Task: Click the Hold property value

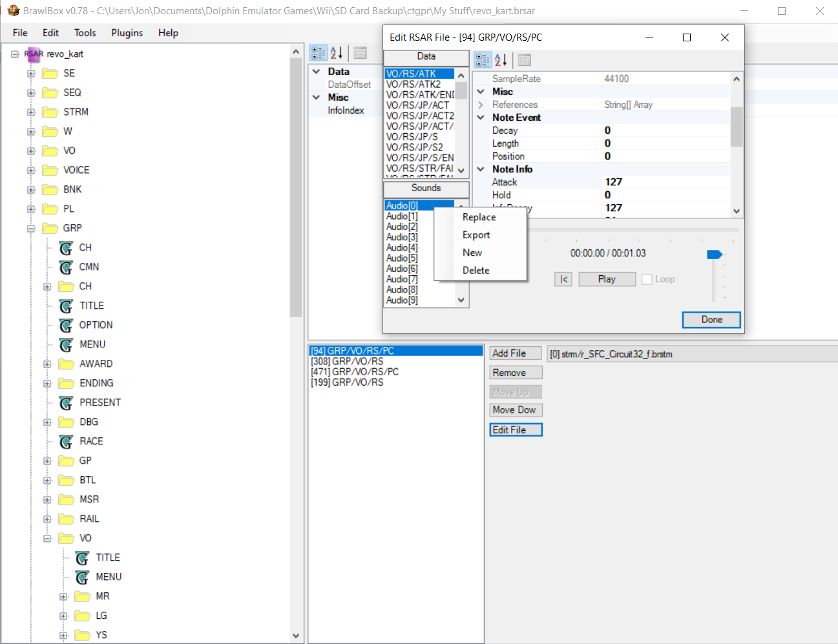Action: [666, 195]
